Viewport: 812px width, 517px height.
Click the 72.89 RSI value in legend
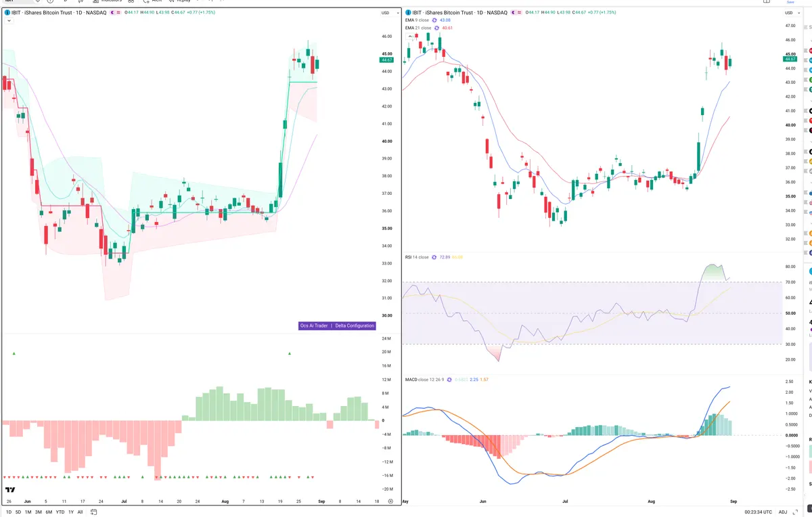click(445, 257)
